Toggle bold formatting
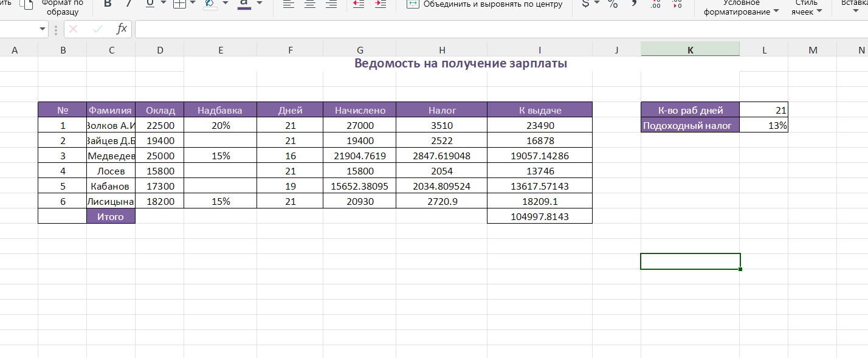The height and width of the screenshot is (358, 868). coord(108,4)
